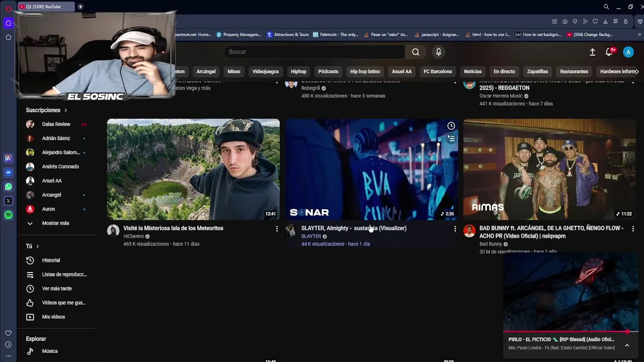
Task: Add the SLAYTER video to queue via the list icon
Action: 451,139
